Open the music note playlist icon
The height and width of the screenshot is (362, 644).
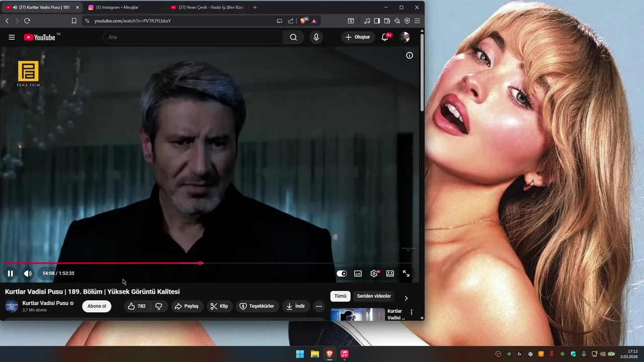(367, 21)
